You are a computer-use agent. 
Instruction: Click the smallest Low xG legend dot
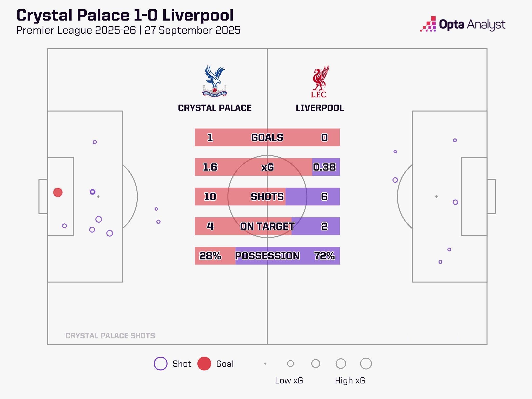(265, 364)
